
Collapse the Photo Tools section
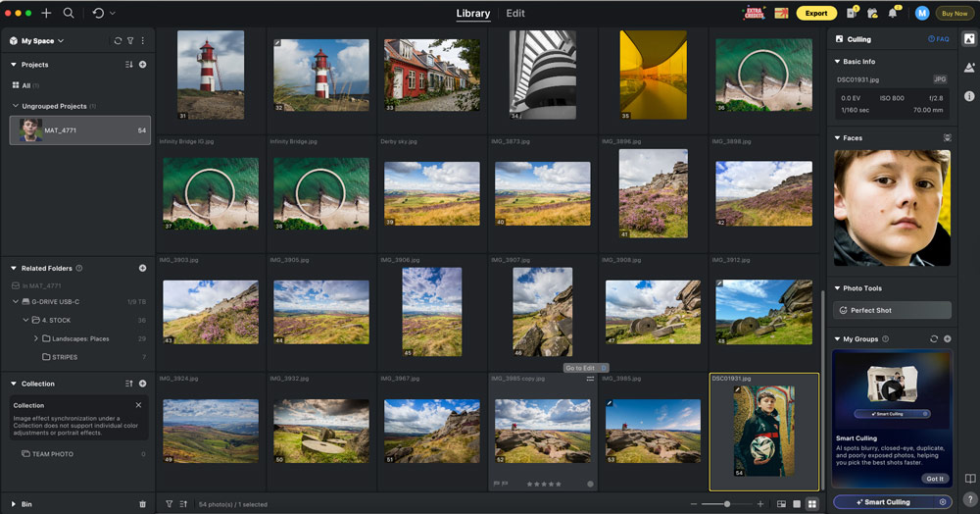pyautogui.click(x=837, y=287)
